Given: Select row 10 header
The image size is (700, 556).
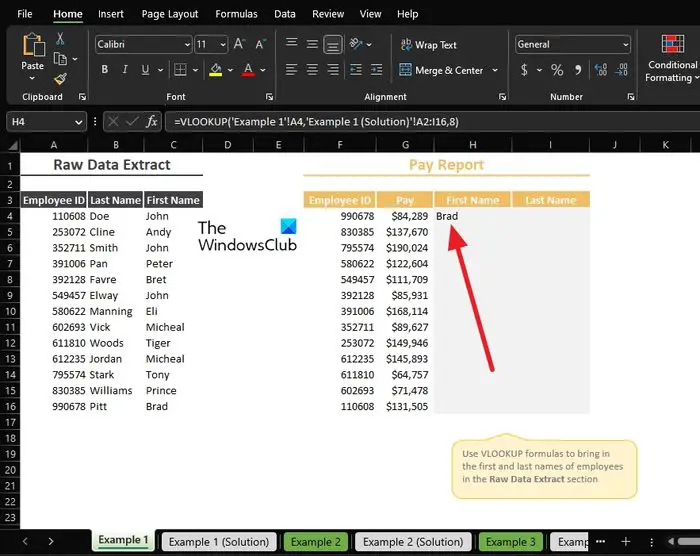Looking at the screenshot, I should [x=10, y=311].
